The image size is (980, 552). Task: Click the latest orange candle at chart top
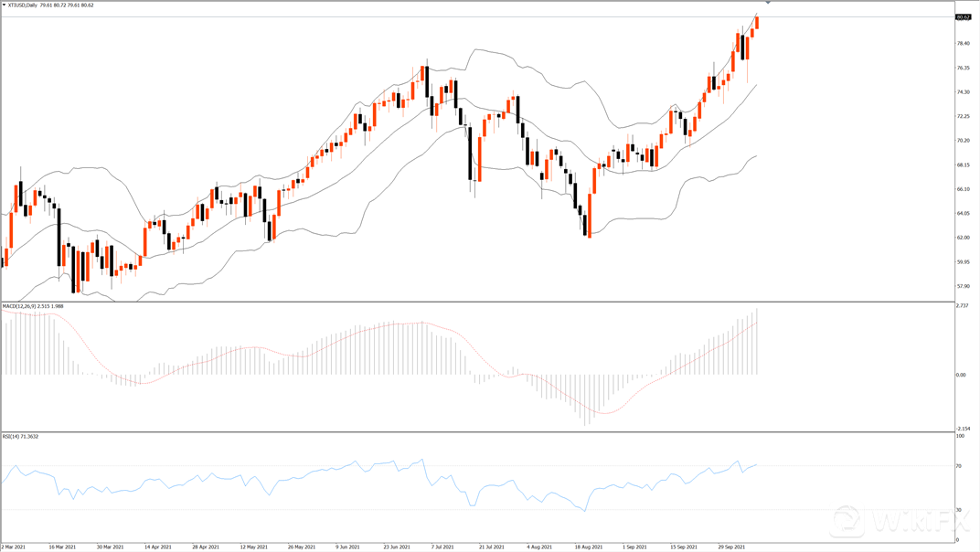(x=757, y=22)
